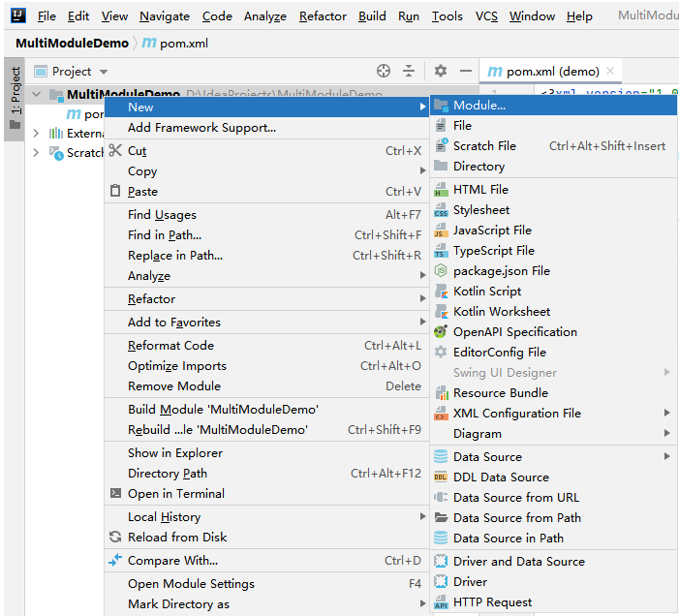Click the HTML File icon
679x616 pixels.
pos(441,190)
